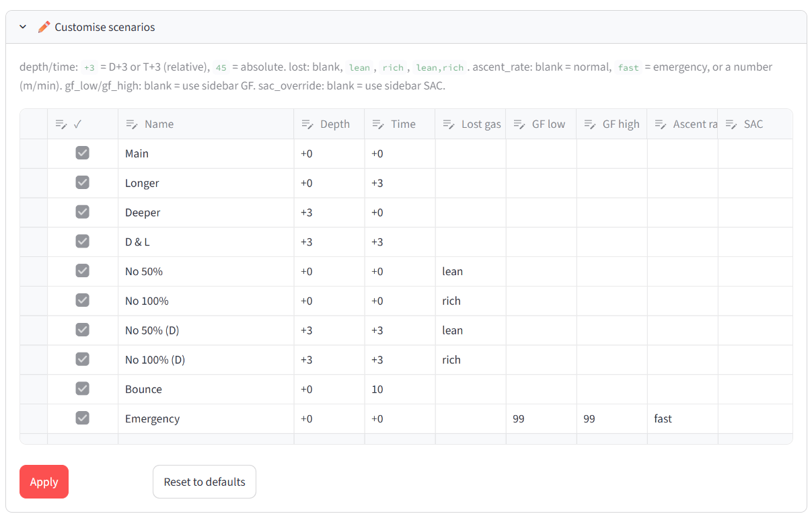Click the edit icon in GF low header
Viewport: 812px width, 516px height.
519,124
